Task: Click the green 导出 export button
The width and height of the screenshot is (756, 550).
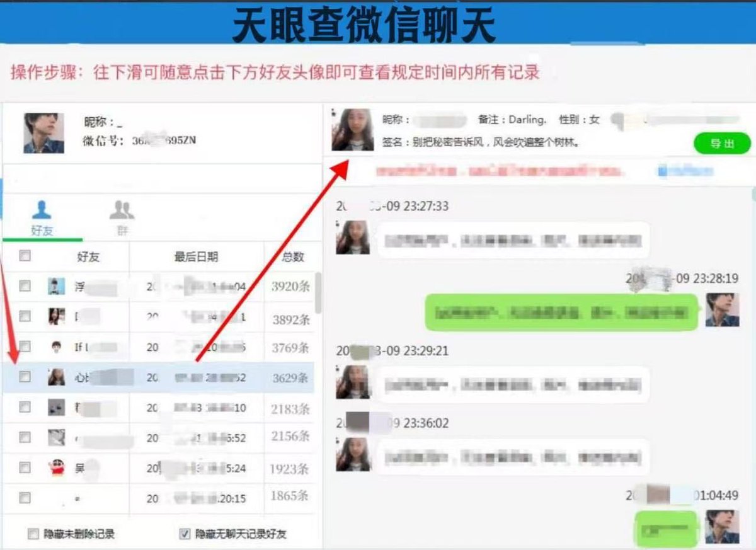Action: click(722, 144)
